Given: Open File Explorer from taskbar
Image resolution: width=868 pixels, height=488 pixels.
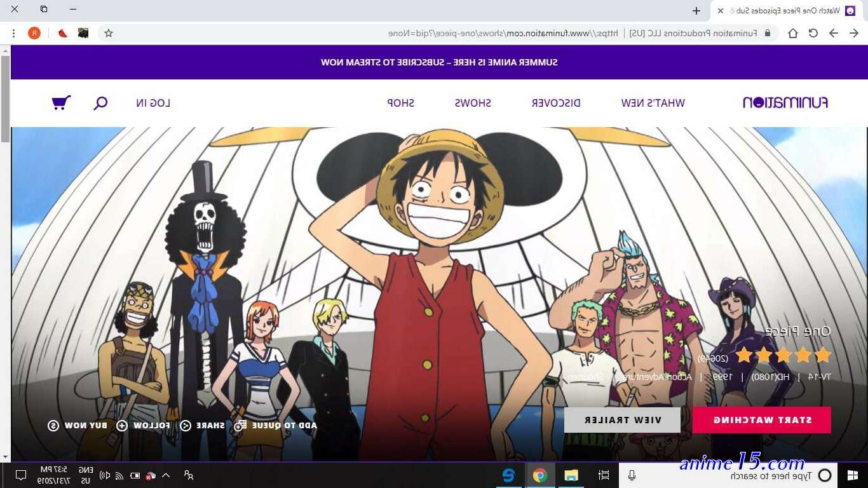Looking at the screenshot, I should click(571, 475).
